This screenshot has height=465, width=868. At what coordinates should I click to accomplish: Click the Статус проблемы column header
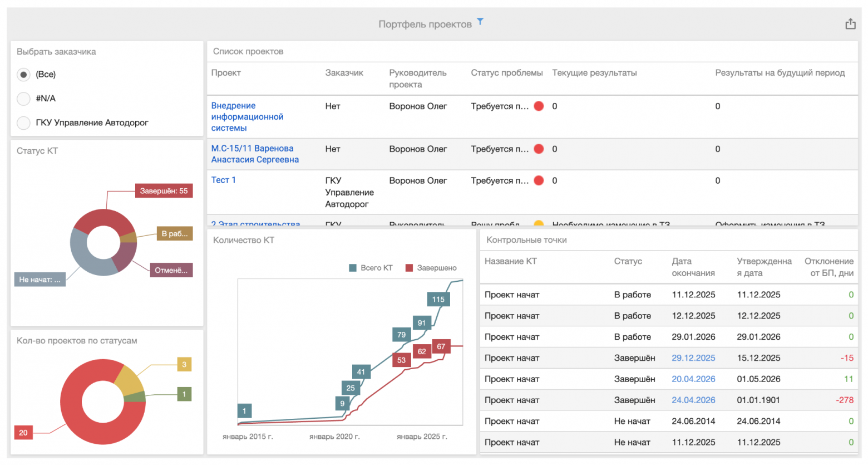507,73
